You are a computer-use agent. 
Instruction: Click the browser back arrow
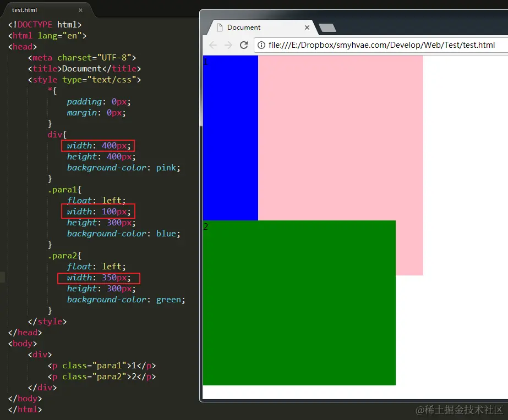[213, 45]
